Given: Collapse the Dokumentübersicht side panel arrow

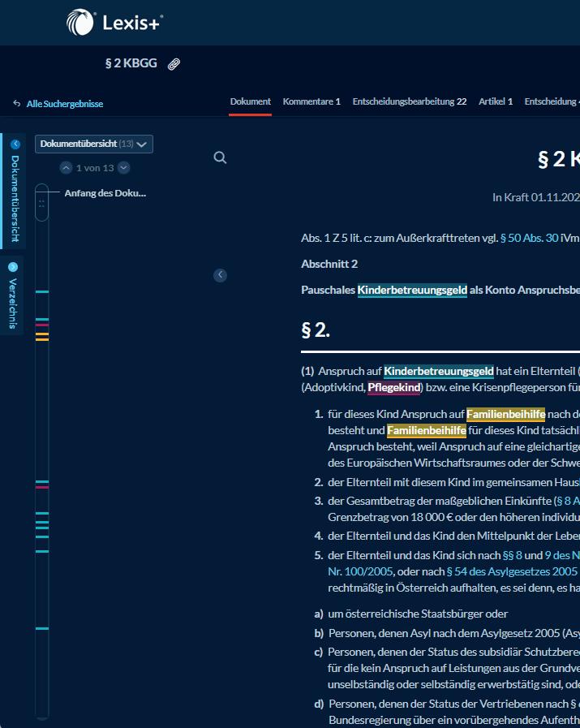Looking at the screenshot, I should pos(15,144).
